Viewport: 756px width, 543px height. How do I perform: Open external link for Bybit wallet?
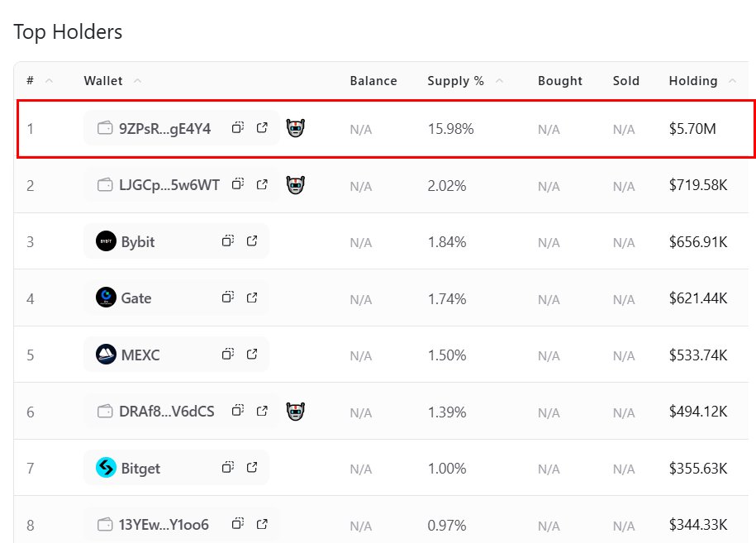pos(252,241)
